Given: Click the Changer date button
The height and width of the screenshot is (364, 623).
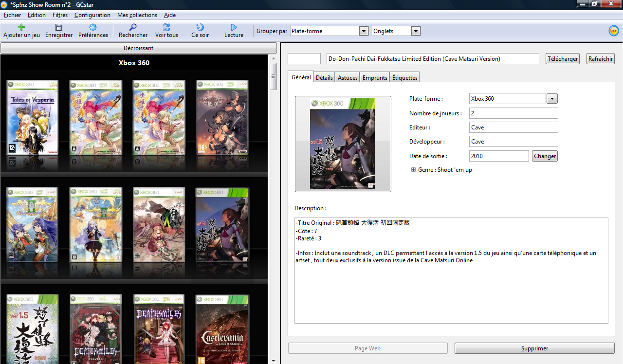Looking at the screenshot, I should point(545,156).
